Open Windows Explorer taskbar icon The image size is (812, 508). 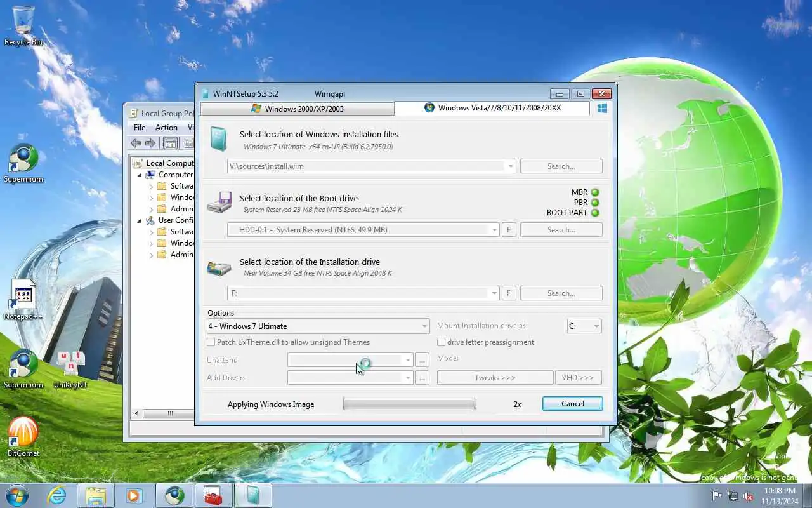[95, 495]
